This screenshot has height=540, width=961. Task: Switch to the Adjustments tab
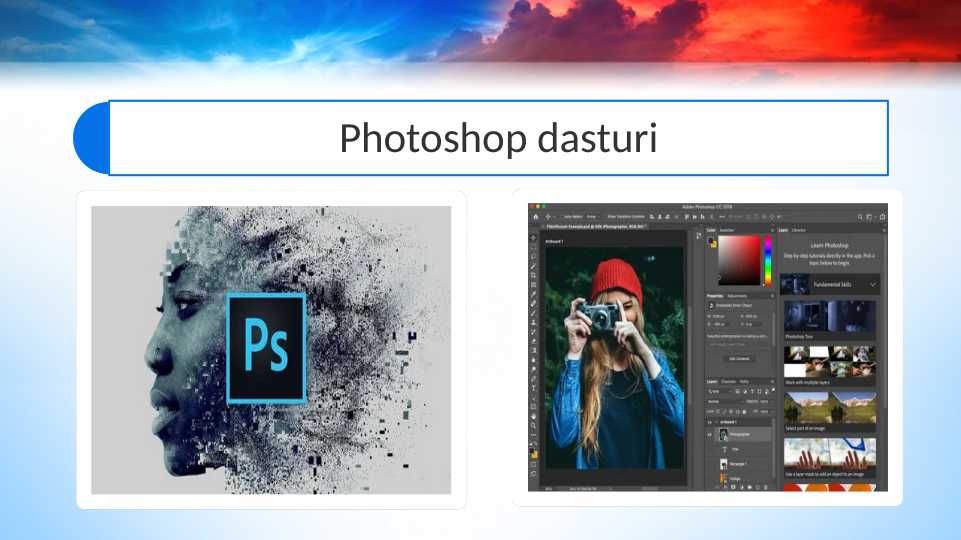(737, 295)
